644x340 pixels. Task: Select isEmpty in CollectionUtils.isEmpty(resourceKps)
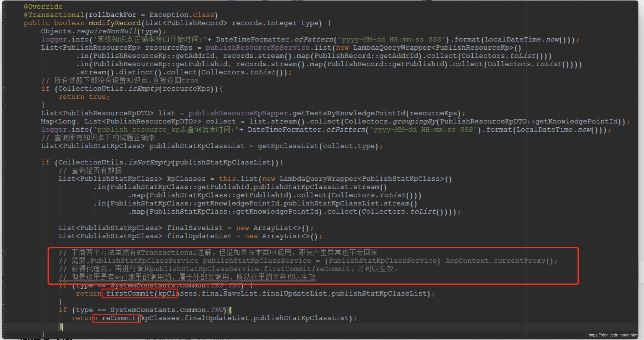143,89
